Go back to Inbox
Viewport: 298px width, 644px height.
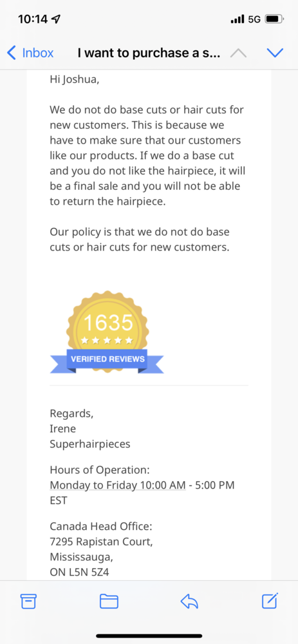[x=30, y=53]
